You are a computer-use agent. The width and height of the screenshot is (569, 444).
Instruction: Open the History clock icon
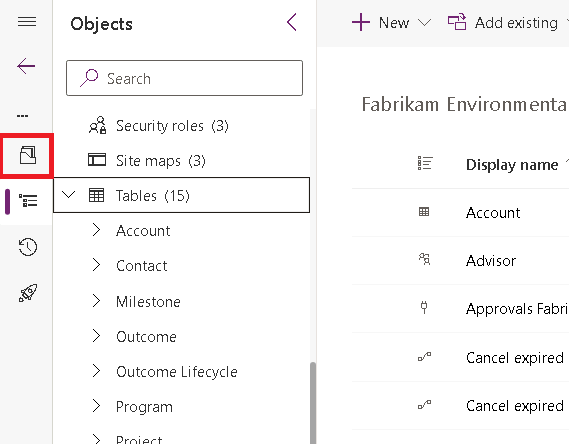click(x=28, y=247)
